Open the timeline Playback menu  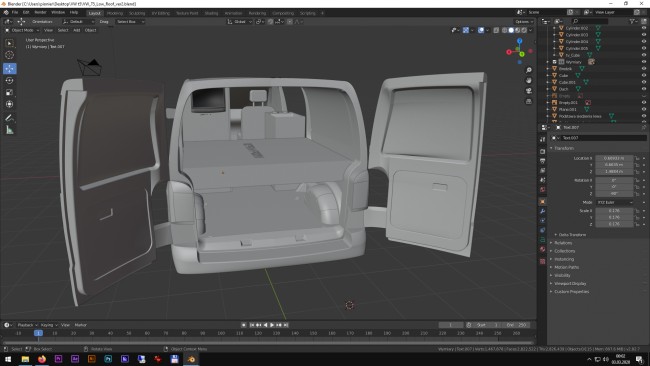[x=27, y=325]
